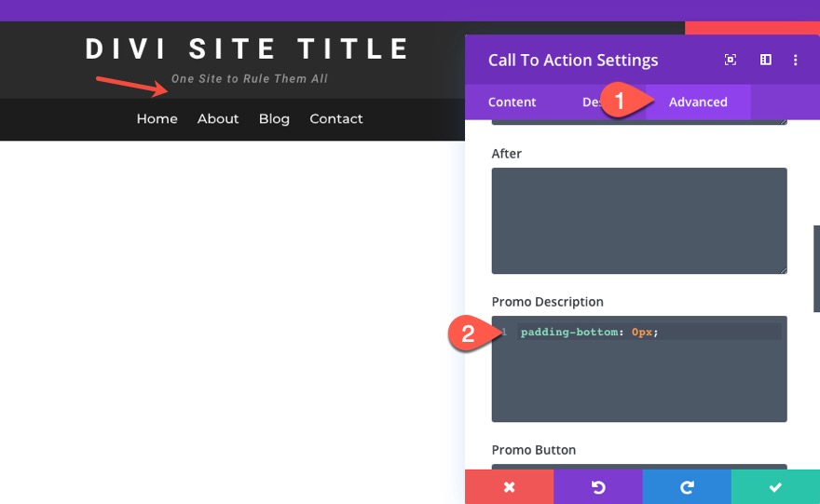Open the About menu link
Viewport: 820px width, 504px height.
[x=218, y=118]
